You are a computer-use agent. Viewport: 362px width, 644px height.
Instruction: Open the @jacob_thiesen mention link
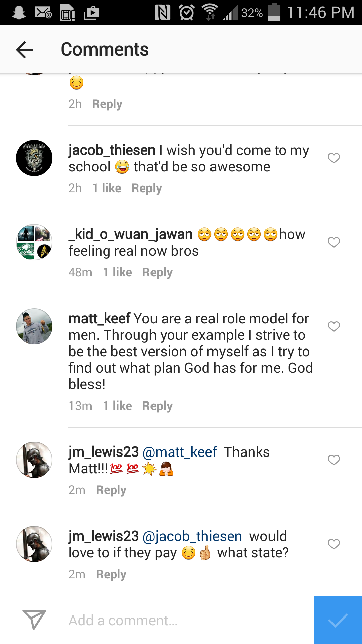(x=192, y=536)
